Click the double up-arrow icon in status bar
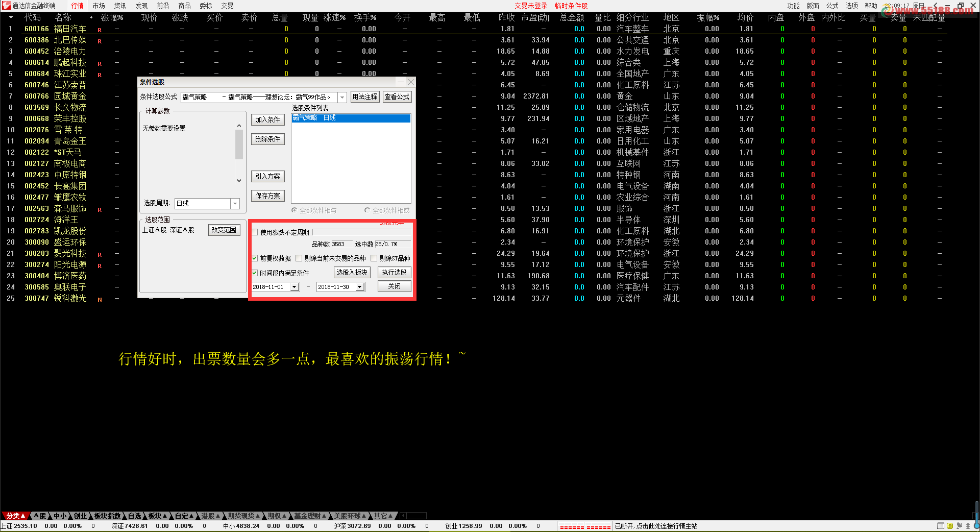Image resolution: width=980 pixels, height=532 pixels. [x=968, y=526]
